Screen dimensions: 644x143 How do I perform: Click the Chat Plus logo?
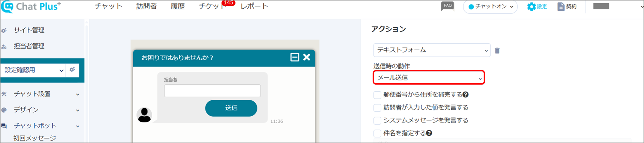click(x=31, y=7)
